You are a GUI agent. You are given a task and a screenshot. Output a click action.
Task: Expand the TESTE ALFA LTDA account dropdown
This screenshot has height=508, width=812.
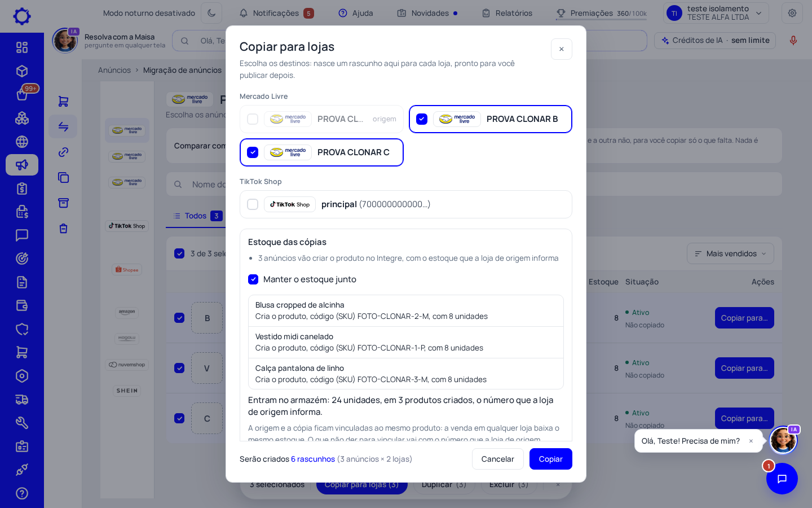coord(716,13)
